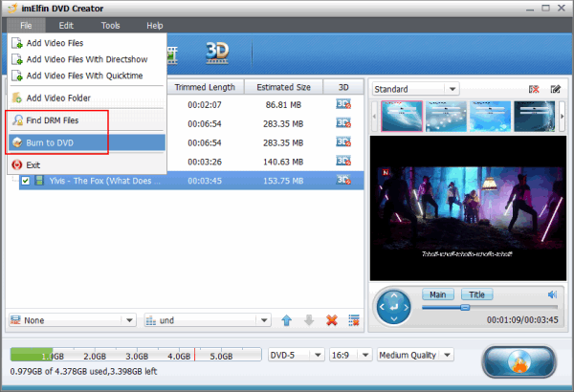Click the navigation pad right arrow

406,307
